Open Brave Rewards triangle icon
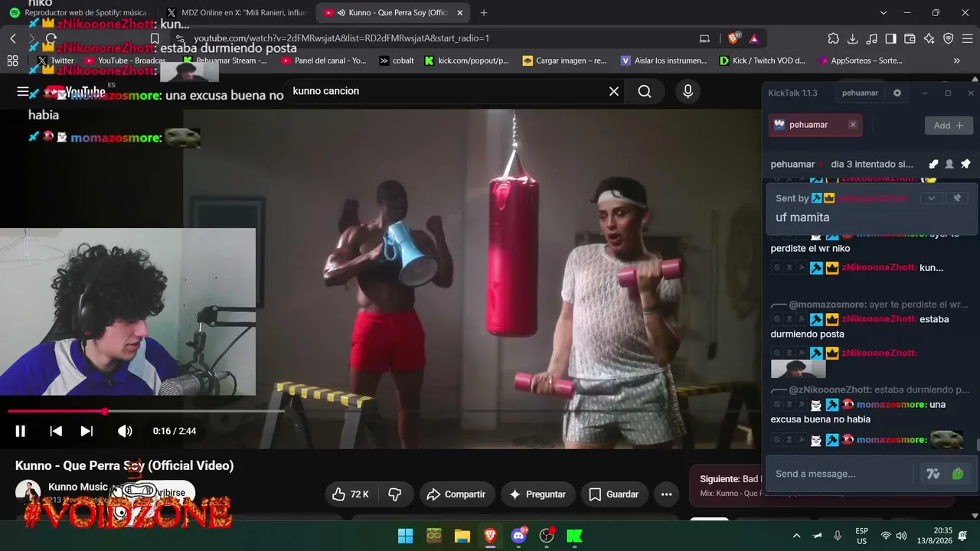Viewport: 980px width, 551px height. coord(754,38)
